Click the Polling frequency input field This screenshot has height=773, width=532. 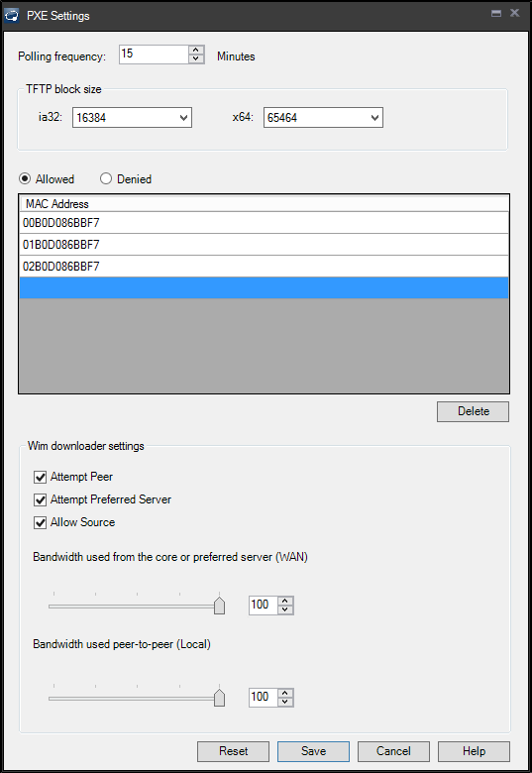coord(154,55)
